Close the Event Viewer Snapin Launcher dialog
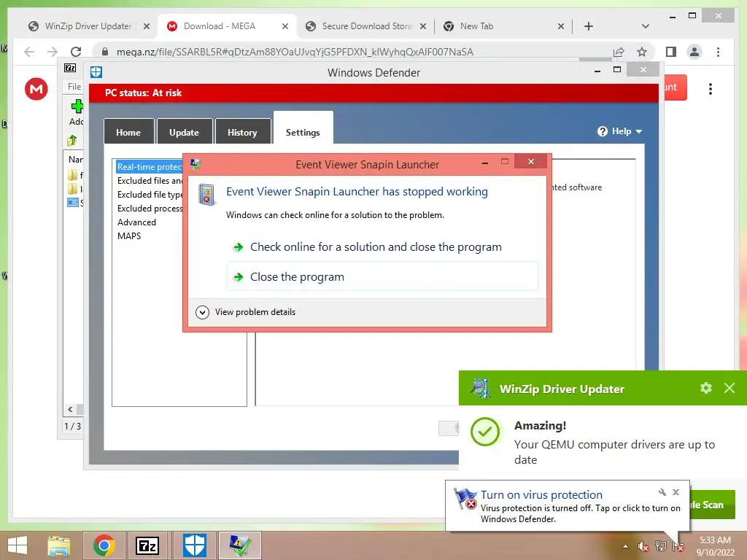 coord(531,161)
